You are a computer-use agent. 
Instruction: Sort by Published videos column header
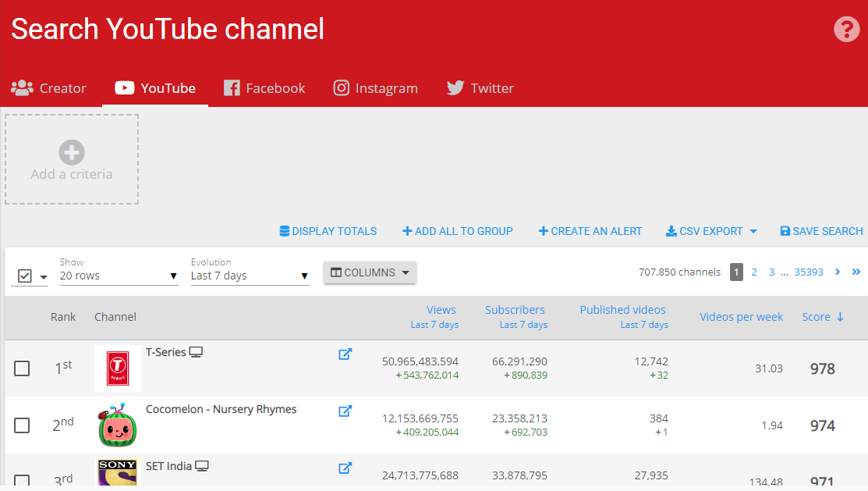click(623, 310)
